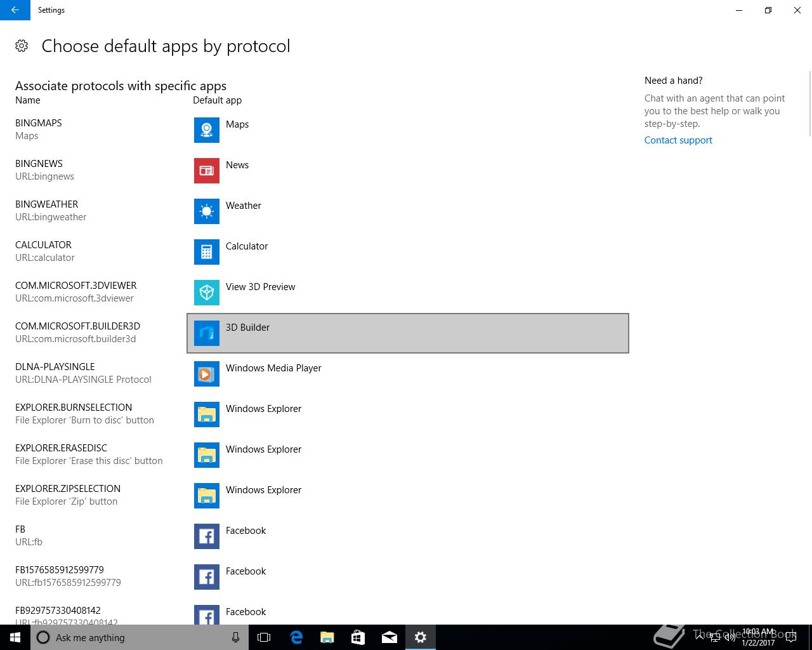This screenshot has width=812, height=650.
Task: Click the 'Need a hand?' heading
Action: 674,81
